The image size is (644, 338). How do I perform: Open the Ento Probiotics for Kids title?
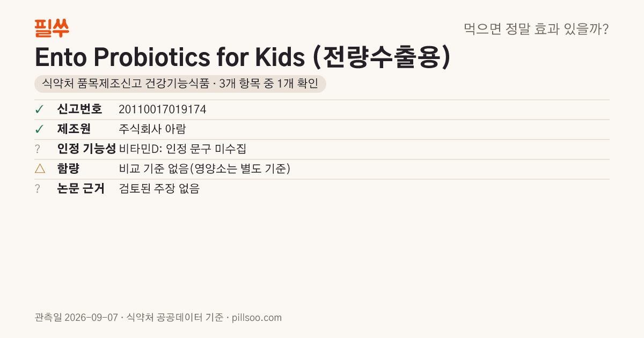[x=242, y=57]
